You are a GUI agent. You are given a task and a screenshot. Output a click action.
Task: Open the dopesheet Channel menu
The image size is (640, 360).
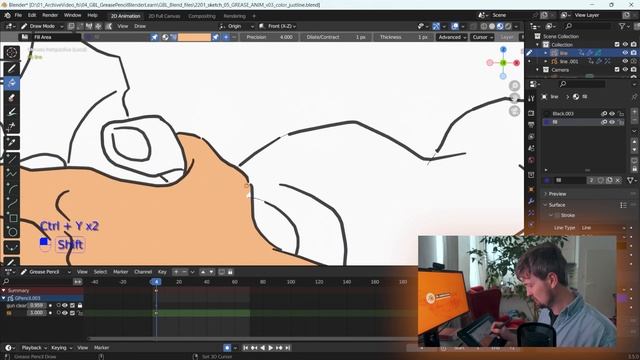(143, 272)
